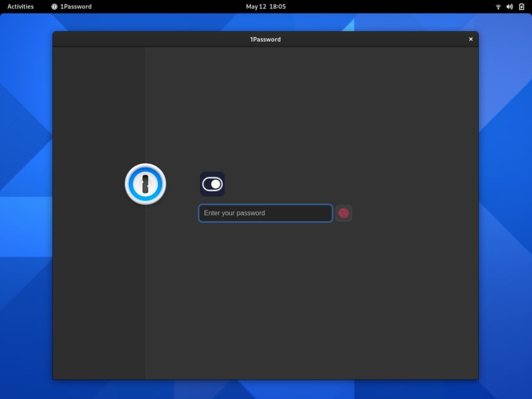
Task: Click the 1Password keyhole logo
Action: 145,184
